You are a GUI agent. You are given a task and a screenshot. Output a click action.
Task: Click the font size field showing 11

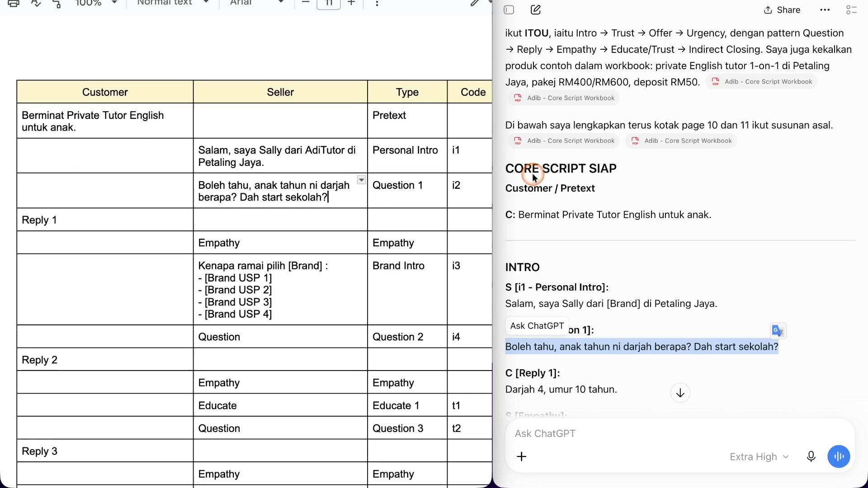click(x=329, y=3)
